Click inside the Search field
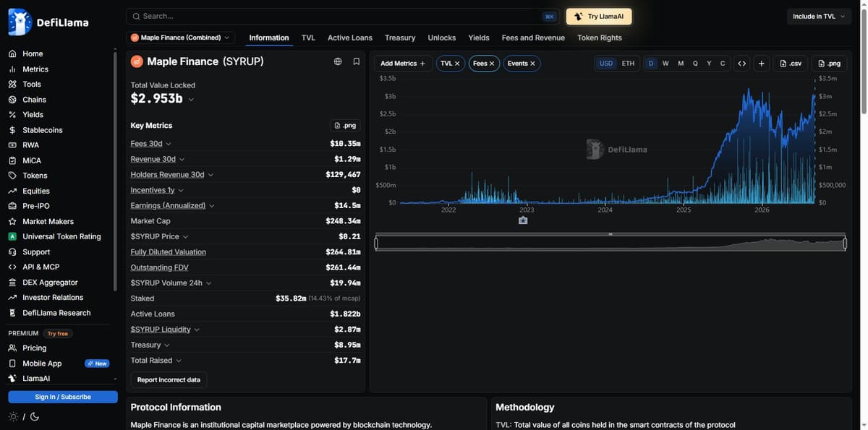The image size is (868, 430). 344,16
